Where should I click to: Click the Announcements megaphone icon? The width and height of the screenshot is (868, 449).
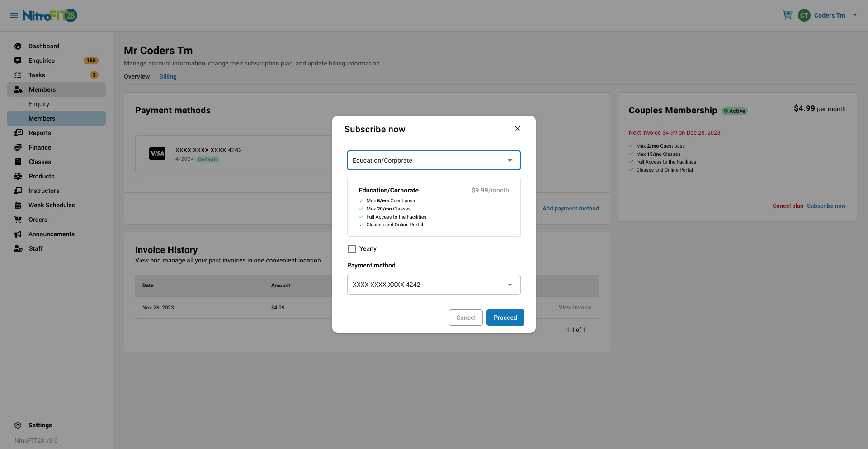[18, 234]
